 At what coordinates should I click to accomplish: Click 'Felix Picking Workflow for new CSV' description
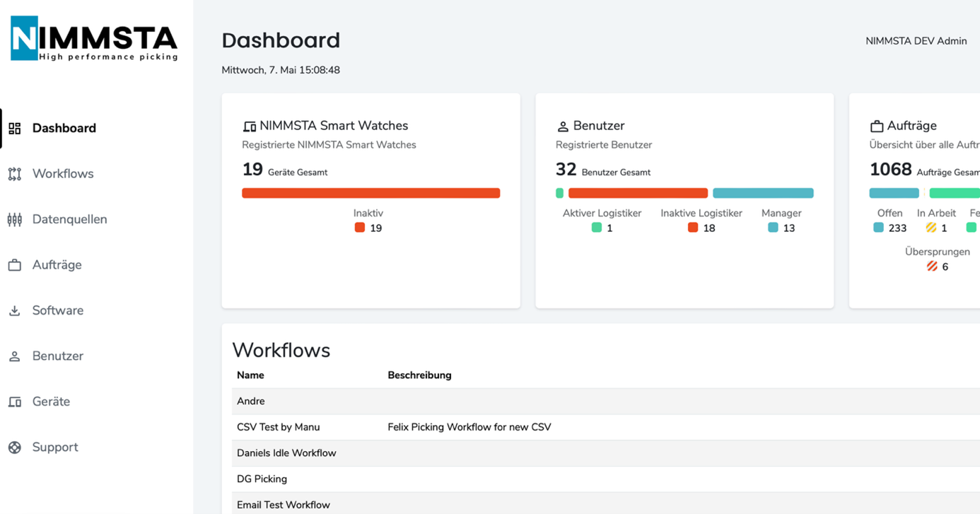(469, 427)
